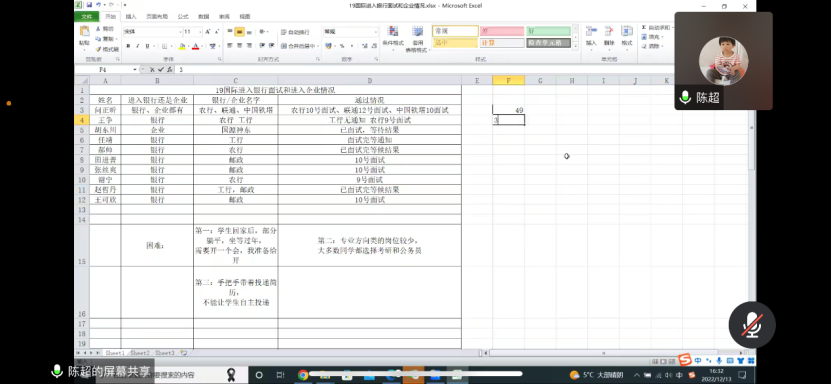This screenshot has width=831, height=384.
Task: Expand the number format combo box
Action: click(x=375, y=32)
